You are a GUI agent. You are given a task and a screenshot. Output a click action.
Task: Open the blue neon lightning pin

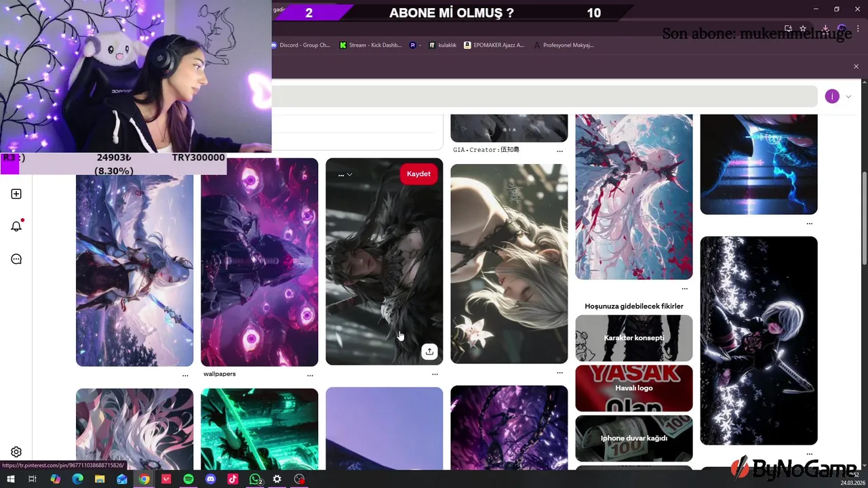point(759,164)
